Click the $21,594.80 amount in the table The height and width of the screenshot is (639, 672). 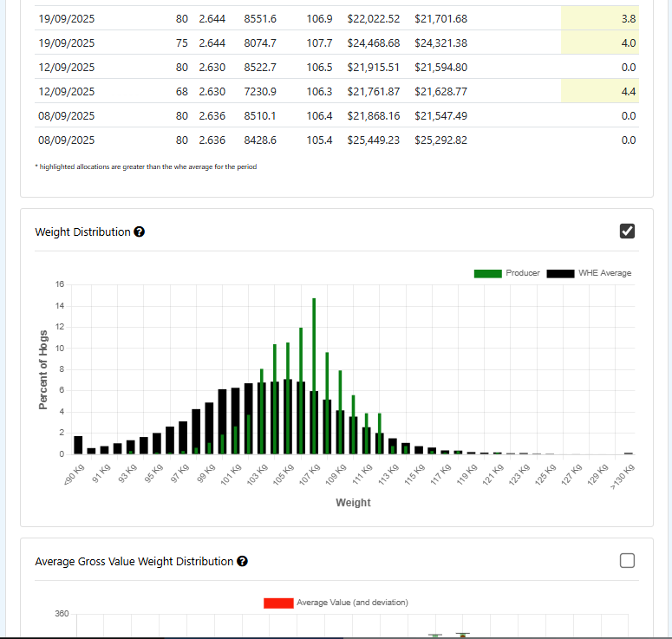pyautogui.click(x=440, y=67)
